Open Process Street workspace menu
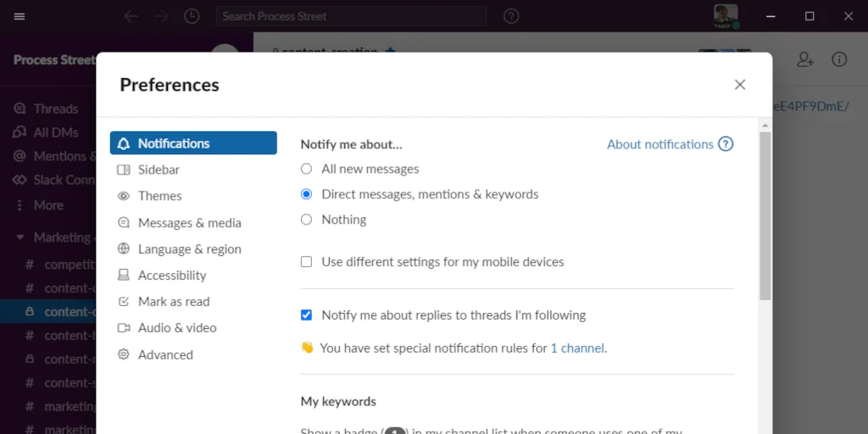The width and height of the screenshot is (868, 434). [54, 60]
